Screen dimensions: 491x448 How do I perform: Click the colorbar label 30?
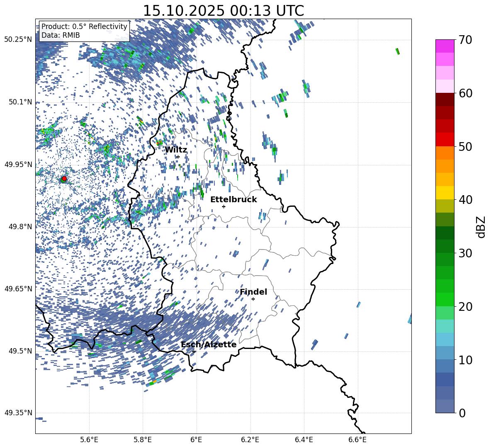coord(465,253)
